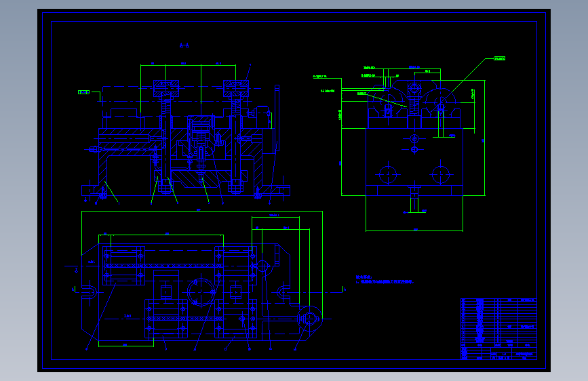
Task: Select the A-A section view title label
Action: pyautogui.click(x=184, y=45)
